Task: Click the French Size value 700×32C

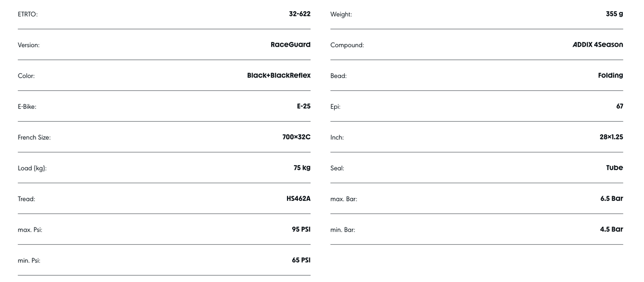Action: click(296, 137)
